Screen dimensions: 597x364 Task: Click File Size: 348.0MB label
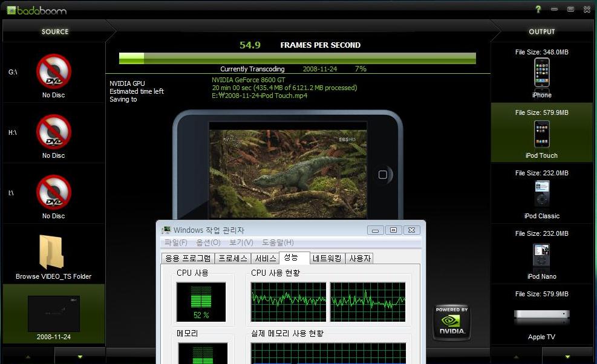[541, 52]
